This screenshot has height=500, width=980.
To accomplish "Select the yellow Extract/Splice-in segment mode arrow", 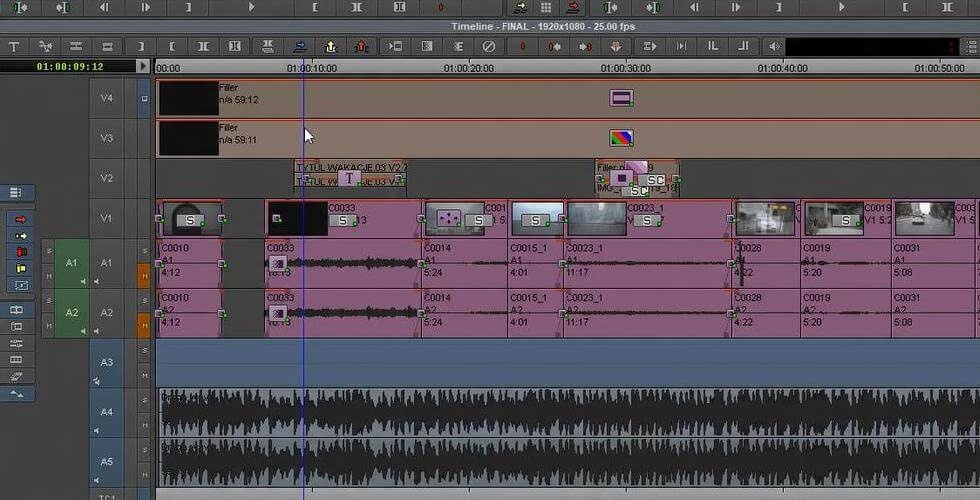I will (20, 236).
